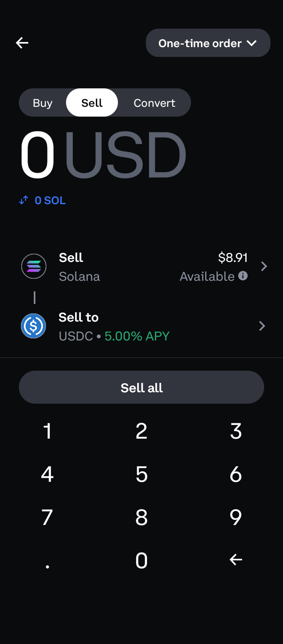
Task: Select the Sell tab
Action: click(92, 103)
